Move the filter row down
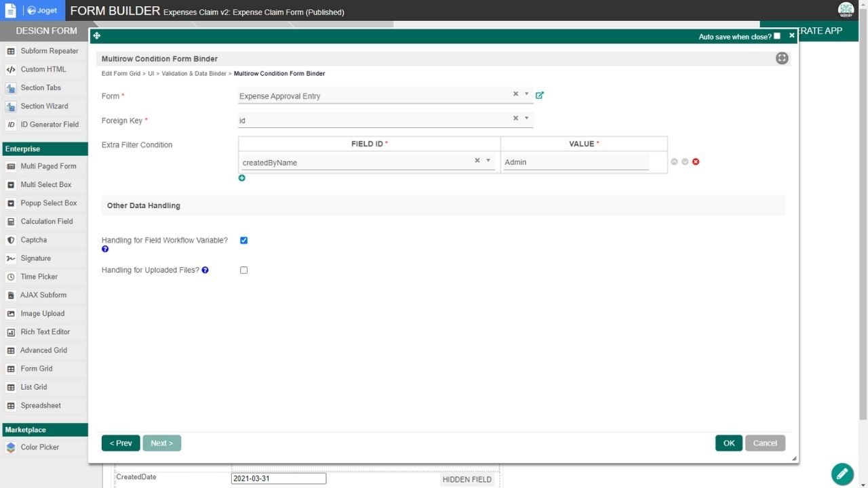The height and width of the screenshot is (488, 868). (685, 162)
